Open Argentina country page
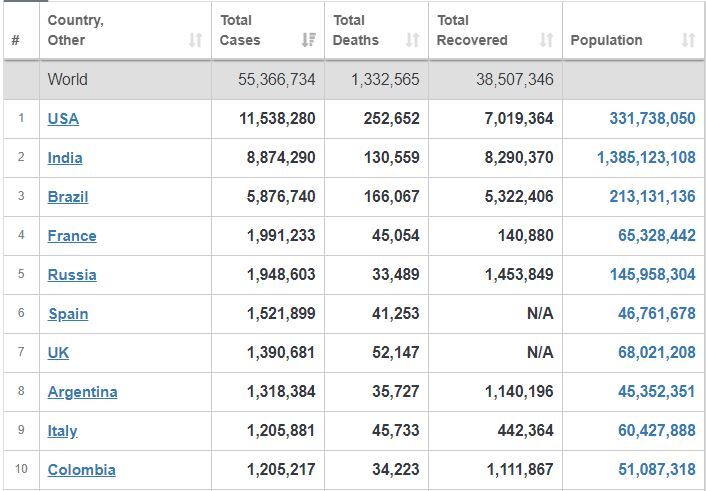The width and height of the screenshot is (706, 491). [82, 392]
